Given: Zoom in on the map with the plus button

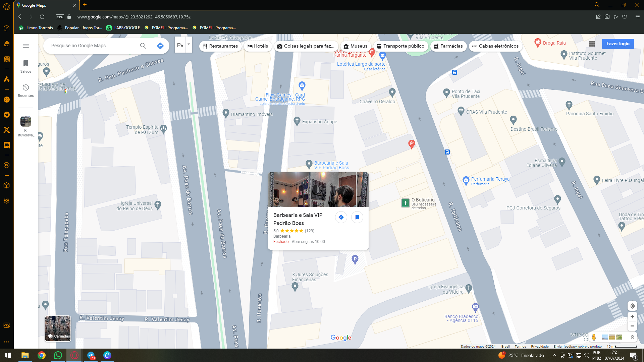Looking at the screenshot, I should [x=632, y=317].
